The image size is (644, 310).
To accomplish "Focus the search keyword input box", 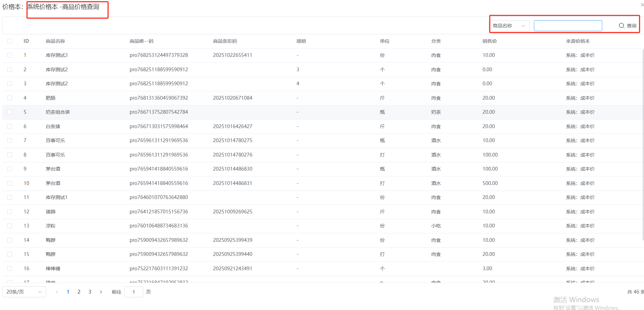I will pyautogui.click(x=568, y=26).
